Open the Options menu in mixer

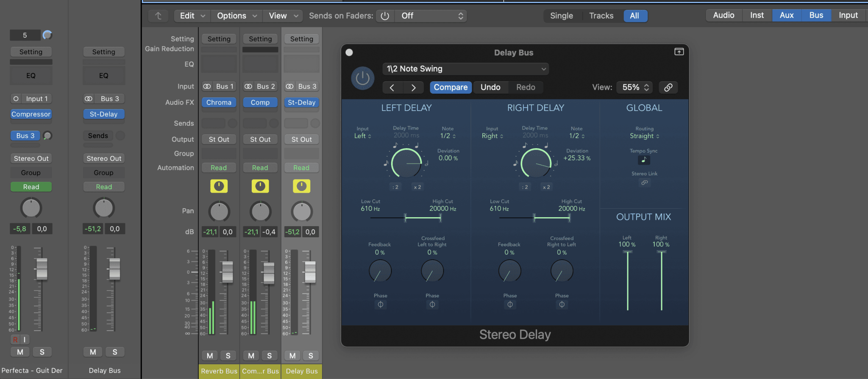pos(236,16)
